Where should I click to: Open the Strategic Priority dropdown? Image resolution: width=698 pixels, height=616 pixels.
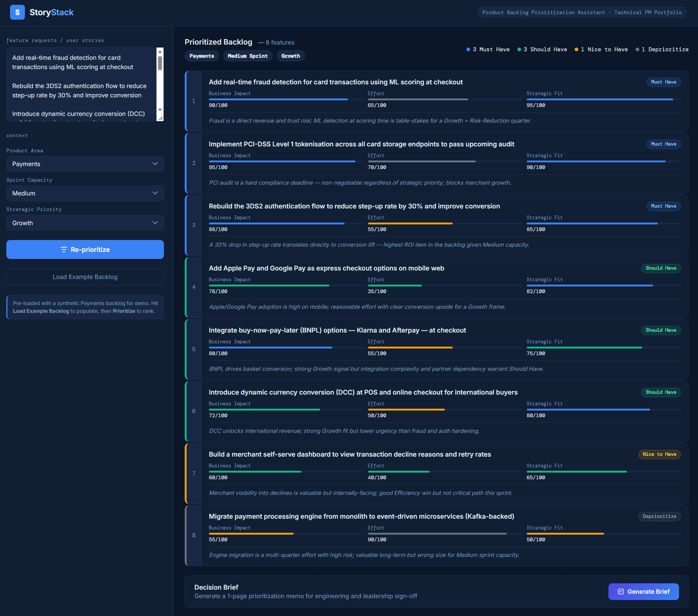click(85, 223)
